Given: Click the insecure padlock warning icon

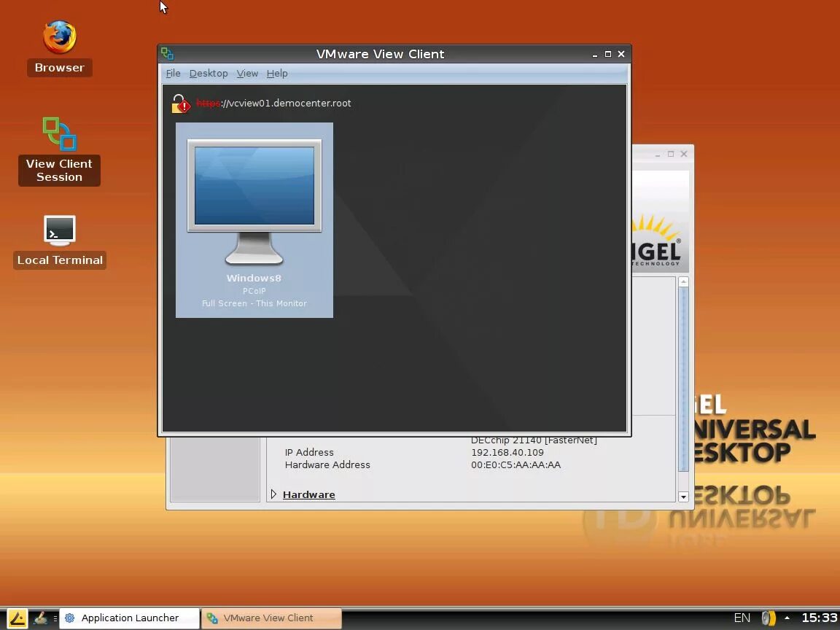Looking at the screenshot, I should tap(181, 104).
